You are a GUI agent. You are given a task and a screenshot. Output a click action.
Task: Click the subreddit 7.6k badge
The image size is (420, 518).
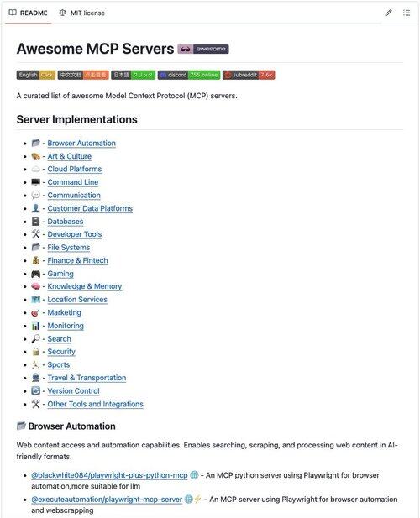tap(249, 75)
